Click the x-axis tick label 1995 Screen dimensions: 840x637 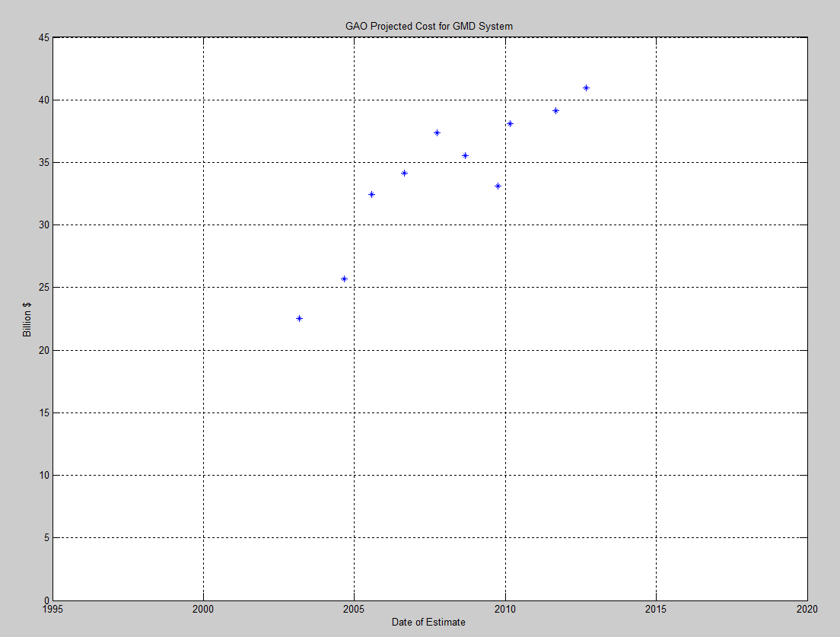(x=52, y=609)
